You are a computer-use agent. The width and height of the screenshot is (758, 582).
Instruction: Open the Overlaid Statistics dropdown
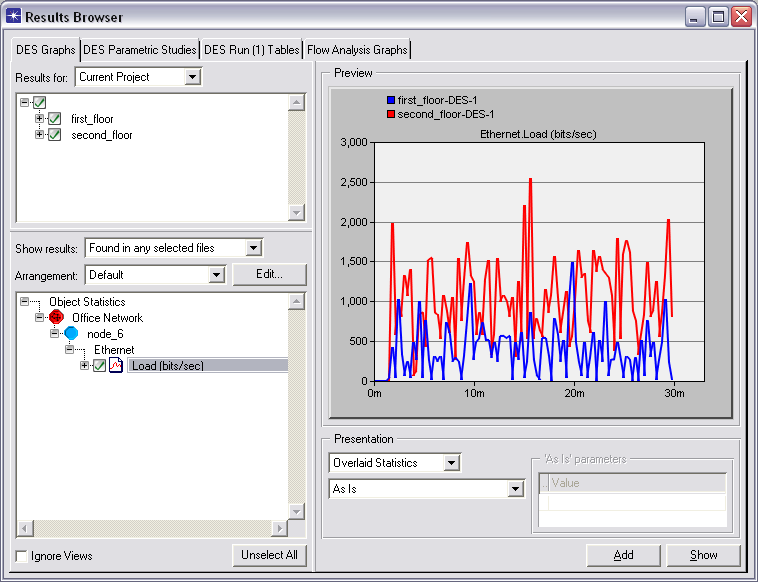pos(452,463)
